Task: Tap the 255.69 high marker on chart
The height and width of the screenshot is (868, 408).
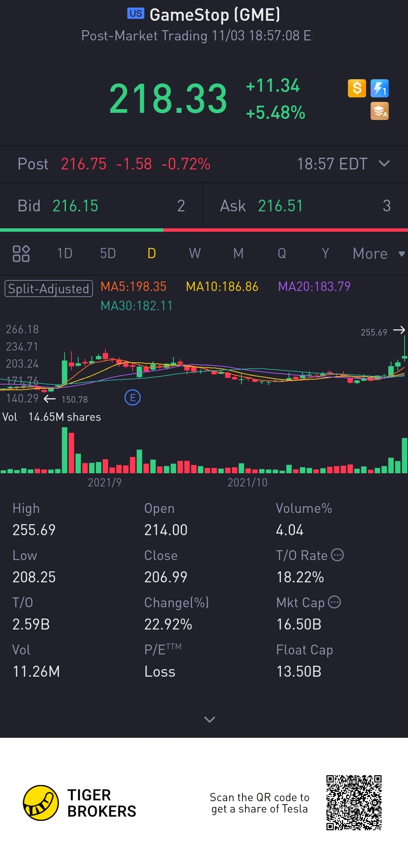Action: click(x=374, y=332)
